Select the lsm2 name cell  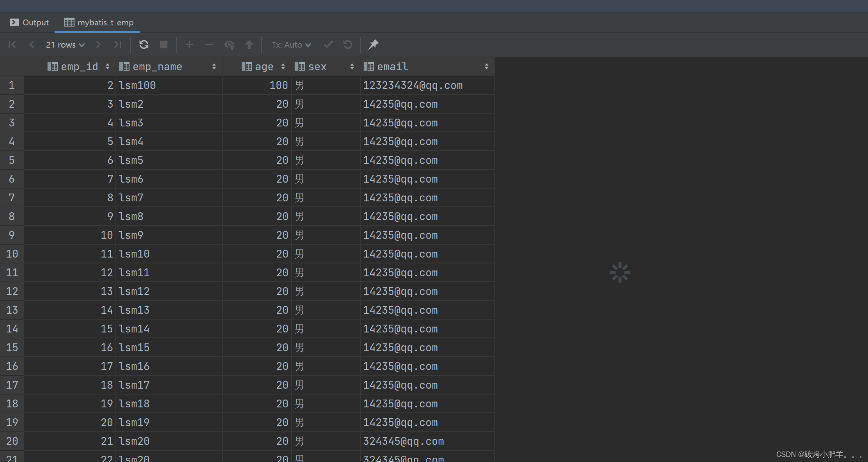pyautogui.click(x=169, y=104)
